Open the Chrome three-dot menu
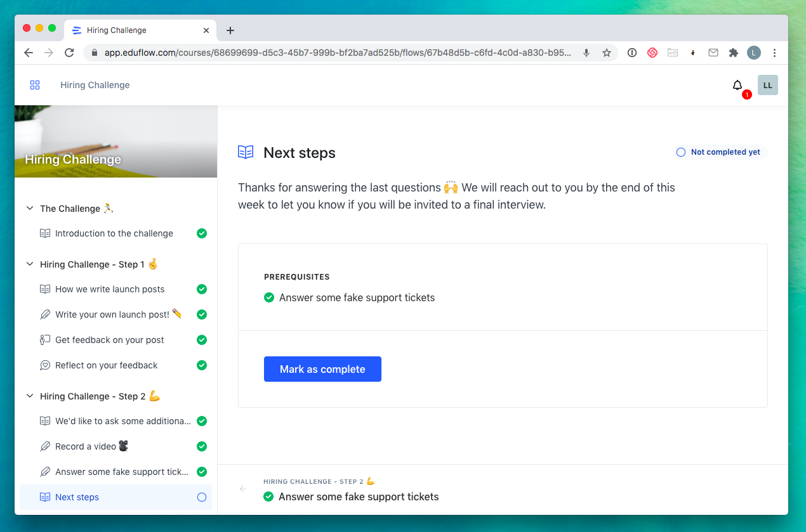Screen dimensions: 806x532 pyautogui.click(x=775, y=53)
